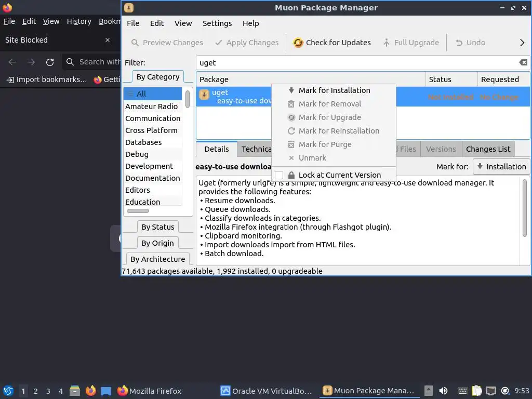532x399 pixels.
Task: Open the Installation mark-for button
Action: (x=501, y=167)
